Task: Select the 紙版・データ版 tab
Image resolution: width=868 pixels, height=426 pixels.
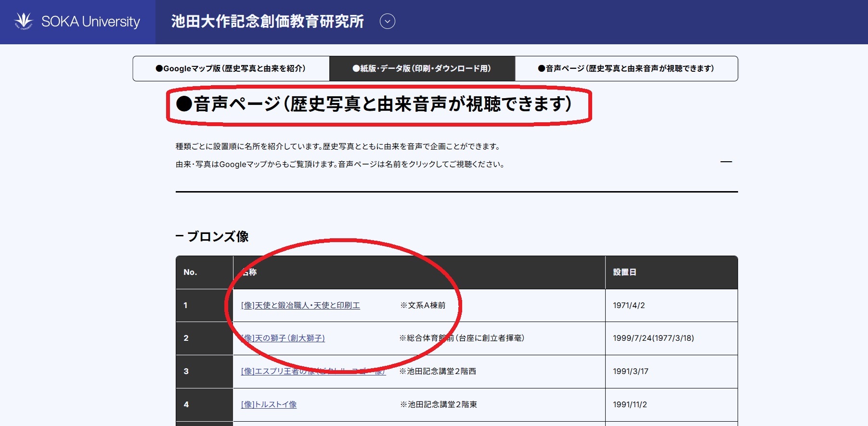Action: pyautogui.click(x=422, y=68)
